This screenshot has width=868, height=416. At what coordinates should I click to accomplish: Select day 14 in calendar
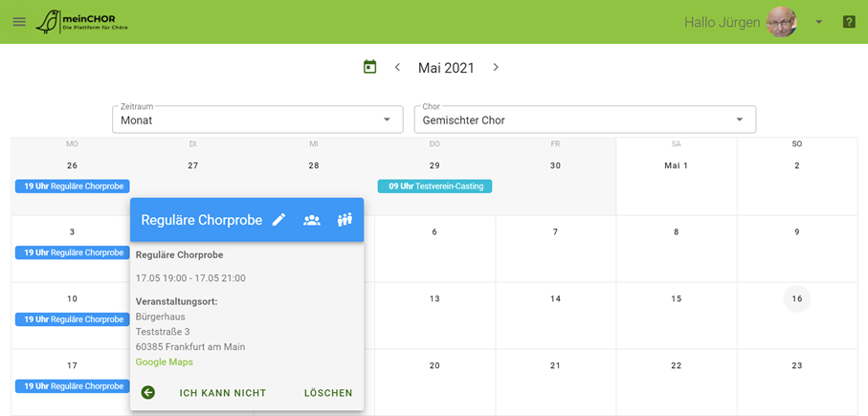(555, 299)
